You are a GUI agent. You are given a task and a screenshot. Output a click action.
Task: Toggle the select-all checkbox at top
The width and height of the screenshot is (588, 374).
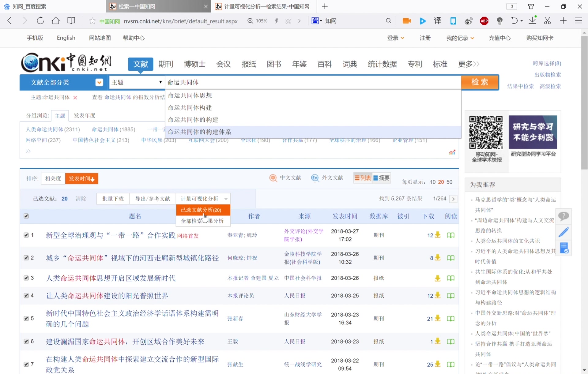26,216
